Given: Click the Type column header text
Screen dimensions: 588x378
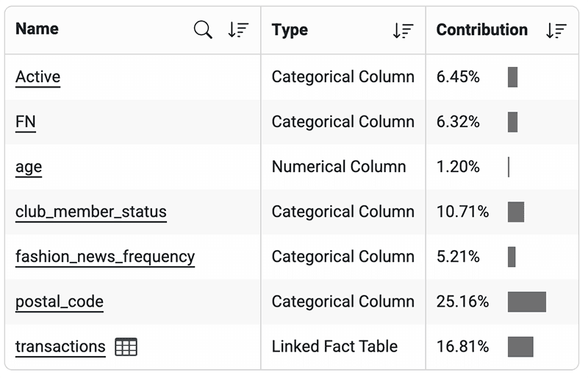Looking at the screenshot, I should tap(290, 30).
